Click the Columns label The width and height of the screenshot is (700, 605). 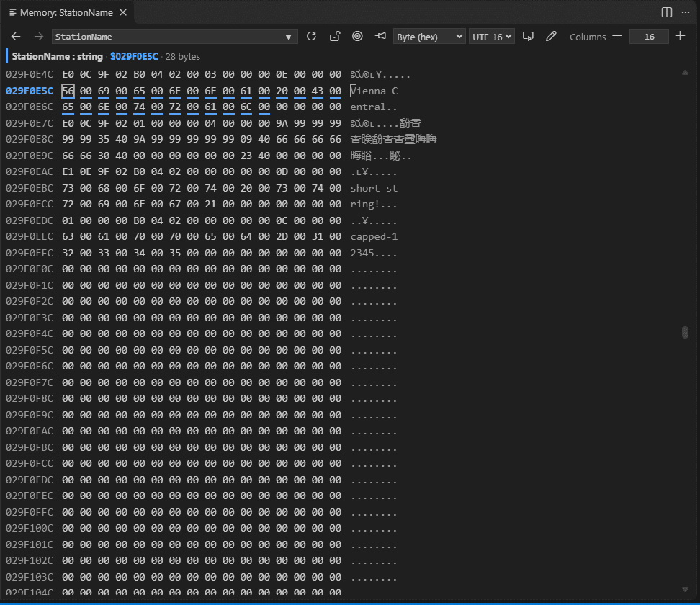pyautogui.click(x=588, y=37)
